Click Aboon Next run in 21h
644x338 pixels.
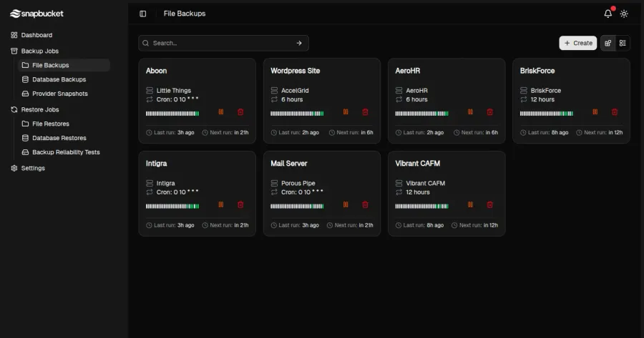click(225, 132)
